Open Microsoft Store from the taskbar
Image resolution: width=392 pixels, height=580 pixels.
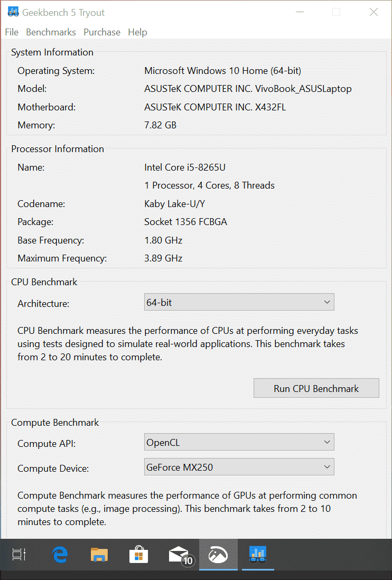coord(138,555)
